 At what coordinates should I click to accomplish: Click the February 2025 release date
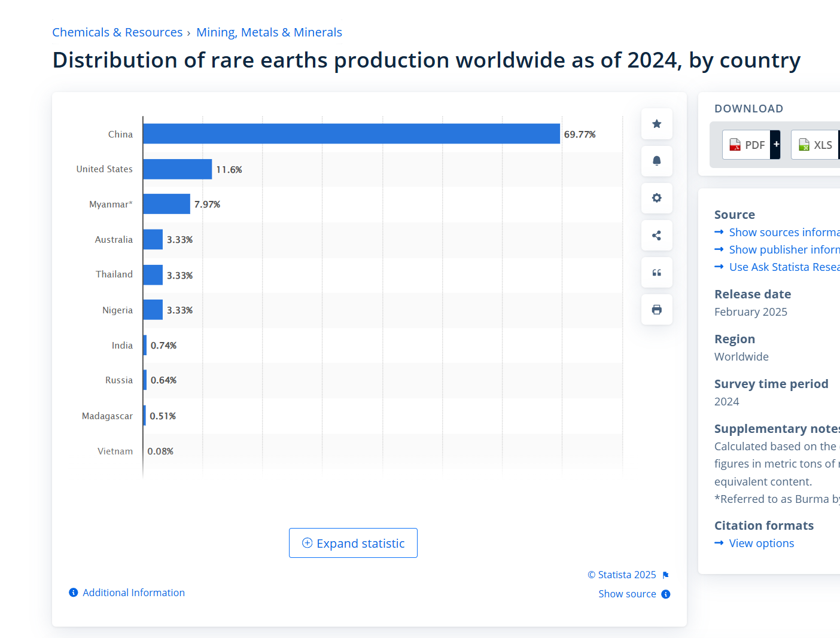point(751,312)
